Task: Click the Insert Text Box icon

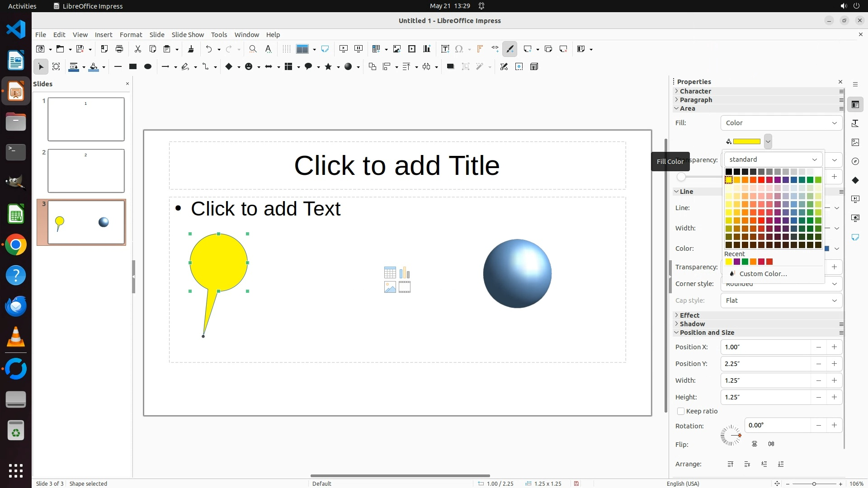Action: [x=445, y=49]
